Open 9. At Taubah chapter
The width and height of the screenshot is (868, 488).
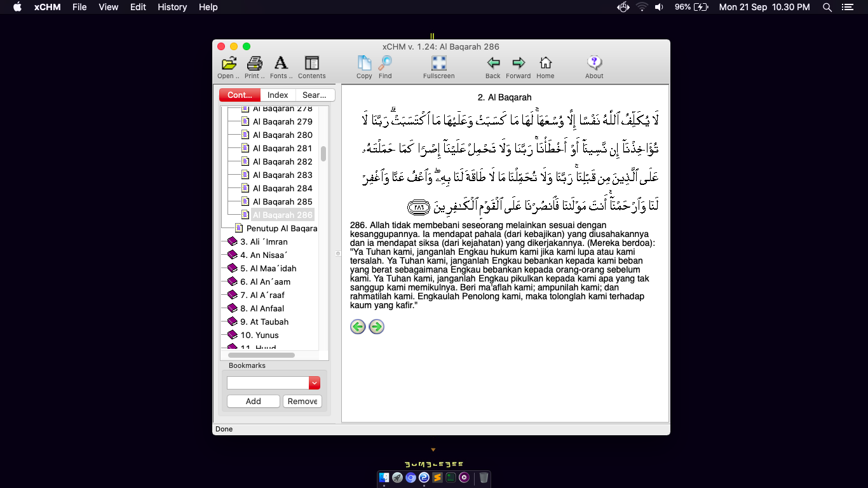click(264, 322)
